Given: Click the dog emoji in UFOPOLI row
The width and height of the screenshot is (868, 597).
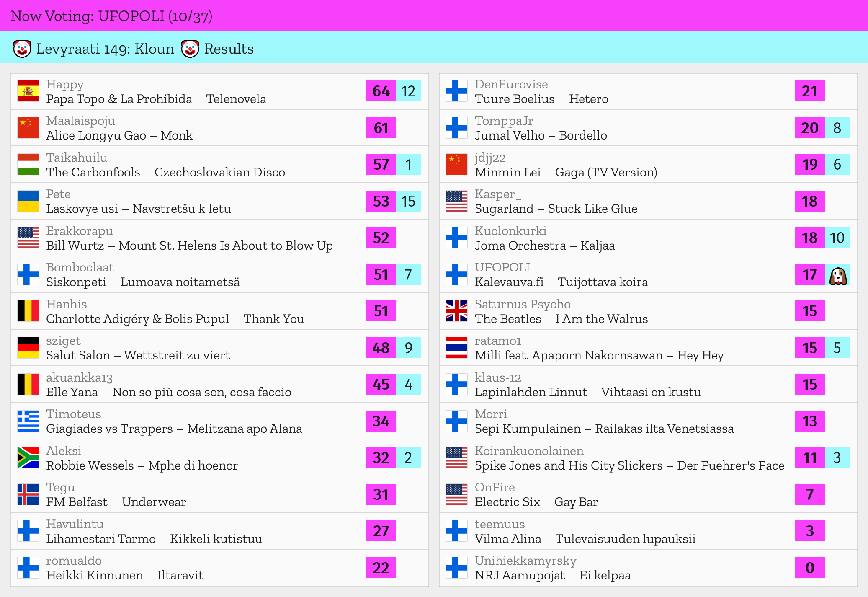Looking at the screenshot, I should coord(838,276).
